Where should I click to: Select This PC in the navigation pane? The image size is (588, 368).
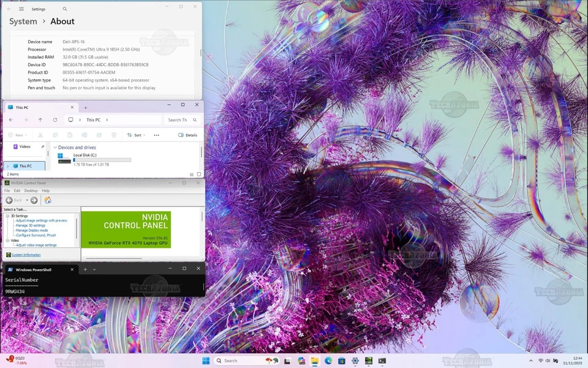(26, 166)
